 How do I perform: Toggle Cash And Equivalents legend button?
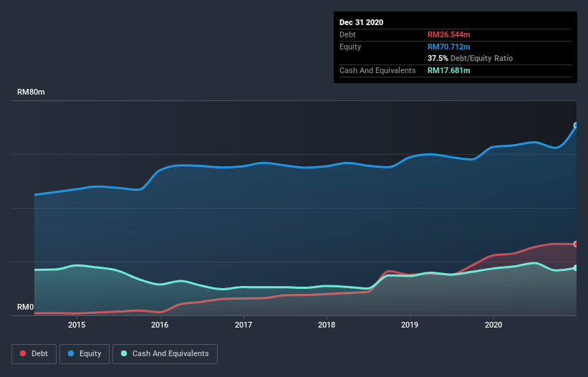pos(165,353)
